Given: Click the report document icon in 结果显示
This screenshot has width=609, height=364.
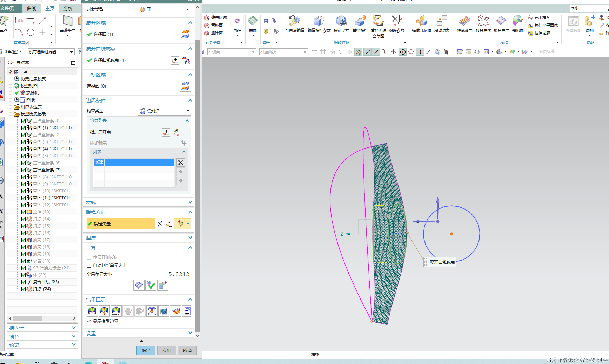Looking at the screenshot, I should pyautogui.click(x=187, y=311).
